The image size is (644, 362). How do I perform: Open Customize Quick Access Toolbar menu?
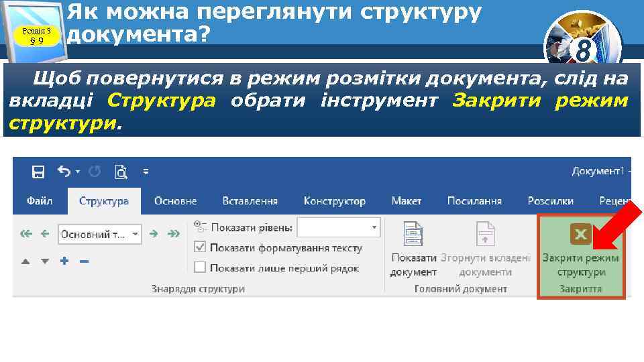point(146,172)
